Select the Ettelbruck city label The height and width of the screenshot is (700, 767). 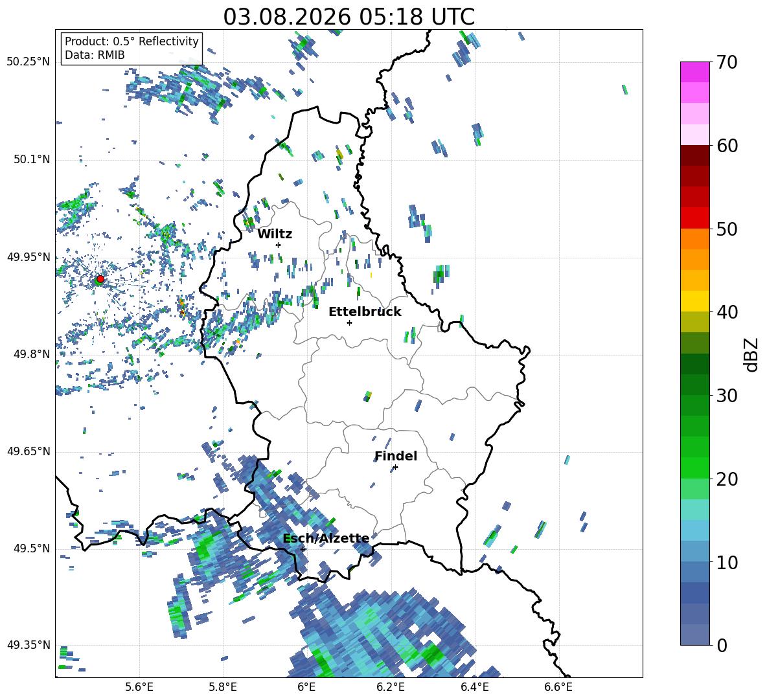[x=365, y=312]
